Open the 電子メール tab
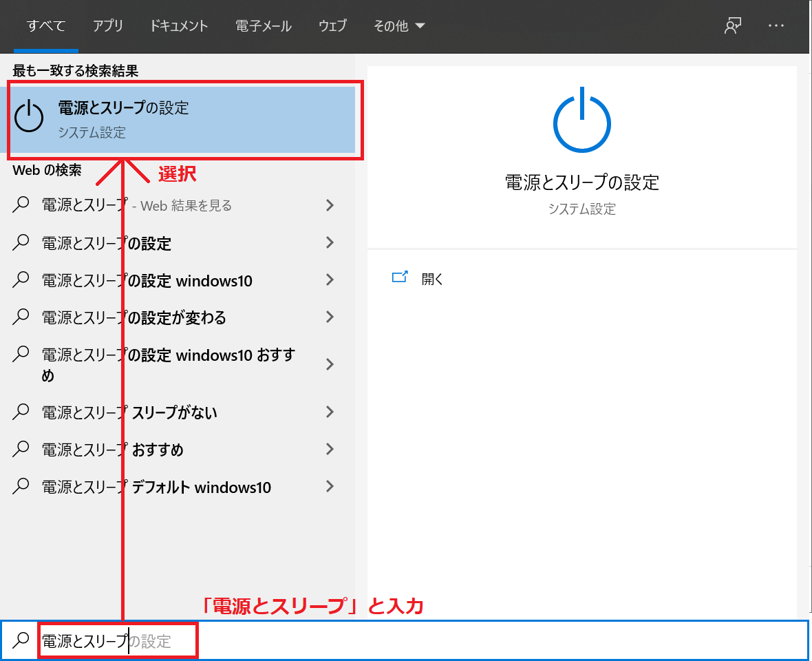The width and height of the screenshot is (812, 661). (264, 26)
